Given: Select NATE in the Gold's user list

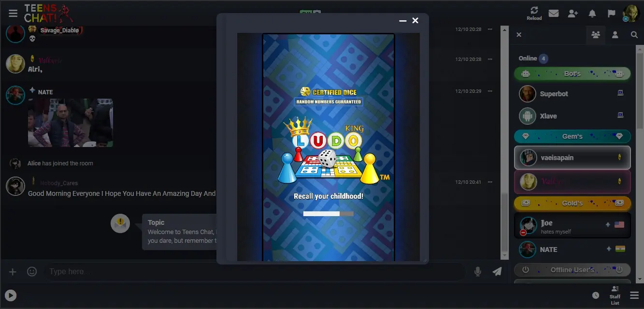Looking at the screenshot, I should point(572,250).
